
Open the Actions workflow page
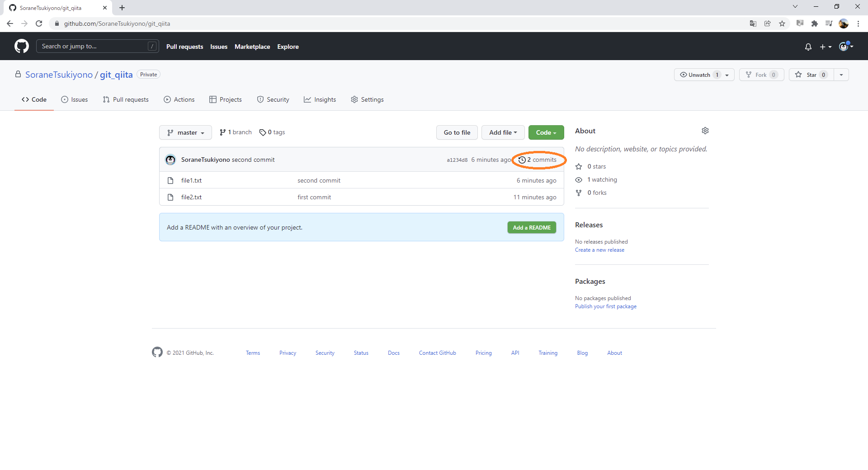coord(179,99)
